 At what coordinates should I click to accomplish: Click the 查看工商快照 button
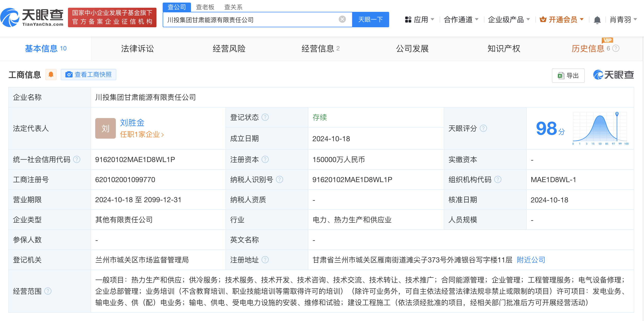click(89, 75)
